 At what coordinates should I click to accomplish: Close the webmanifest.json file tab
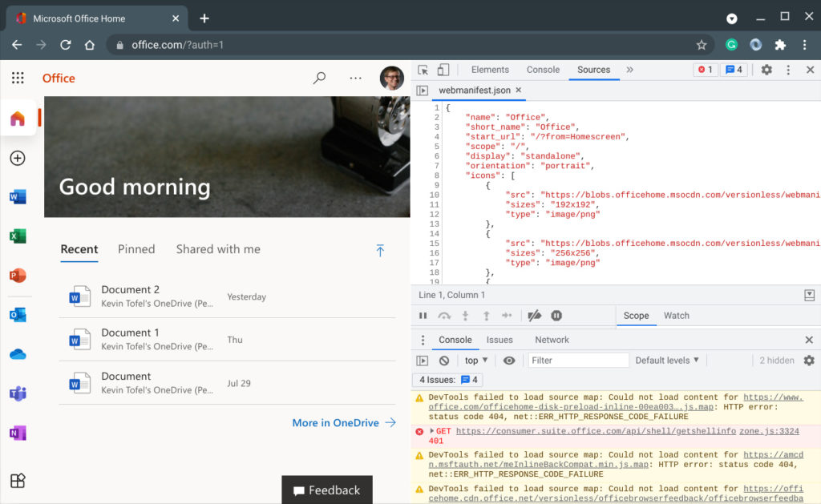(x=519, y=90)
